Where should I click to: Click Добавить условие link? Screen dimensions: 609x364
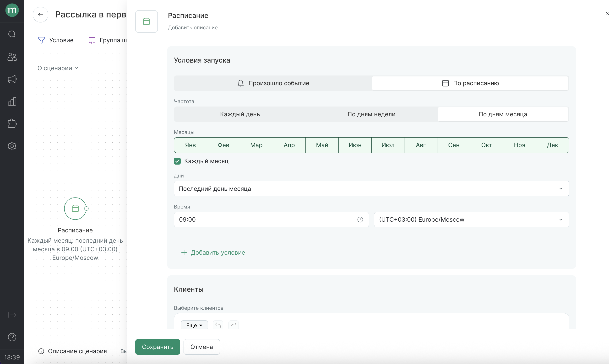[213, 253]
